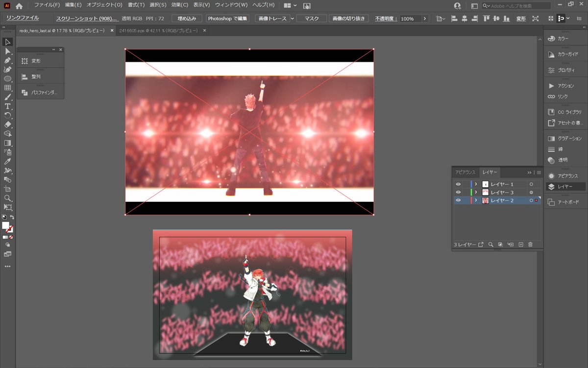Select the Pen tool in toolbar
The image size is (588, 368).
[x=8, y=60]
